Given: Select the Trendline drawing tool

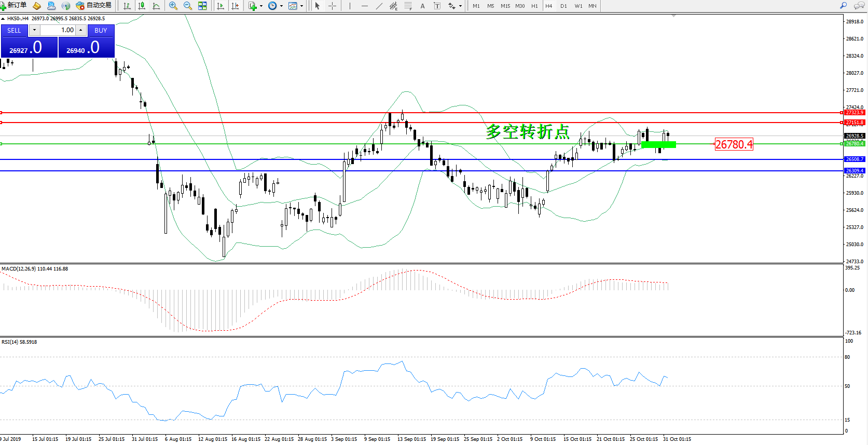Looking at the screenshot, I should 379,6.
